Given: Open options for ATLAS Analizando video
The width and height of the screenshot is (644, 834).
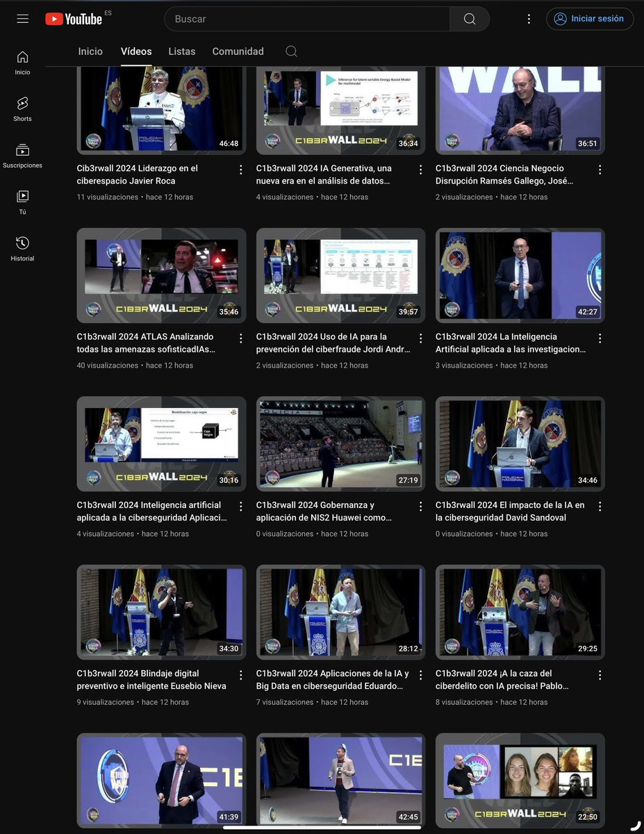Looking at the screenshot, I should click(241, 338).
